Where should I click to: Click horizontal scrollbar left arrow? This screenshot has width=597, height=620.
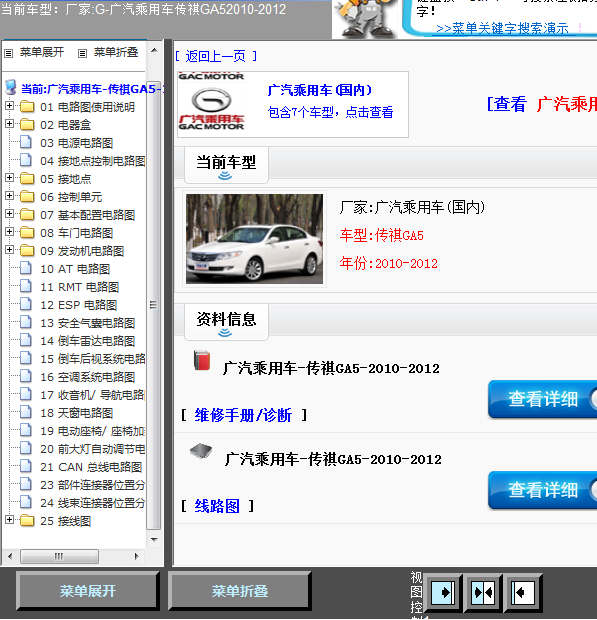coord(10,556)
